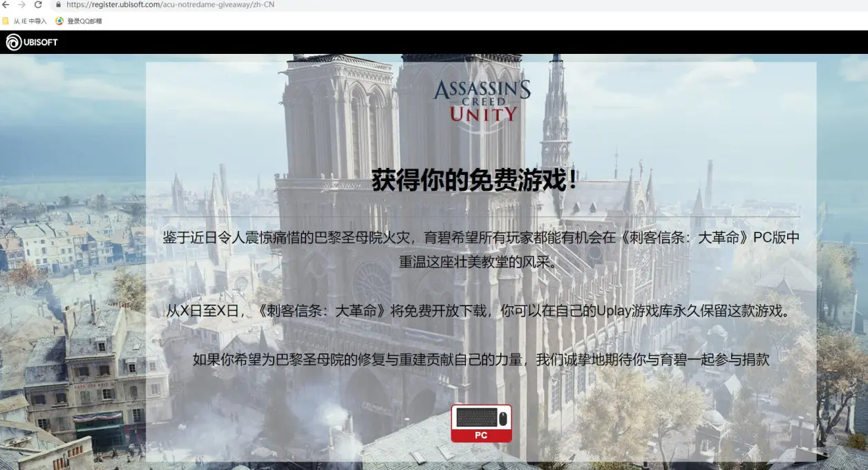Open the 从 IE 中导入 bookmarks folder
The height and width of the screenshot is (470, 868).
click(25, 21)
